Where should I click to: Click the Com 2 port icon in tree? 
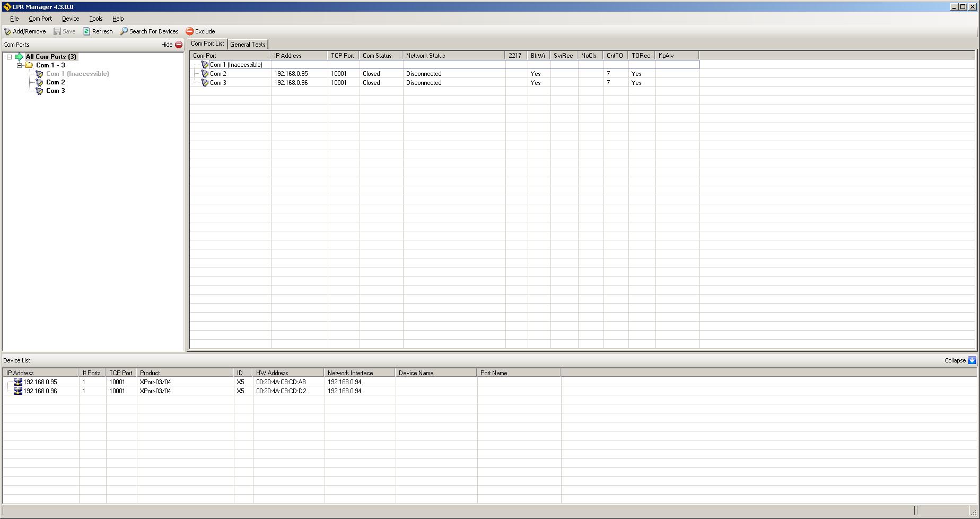coord(39,82)
